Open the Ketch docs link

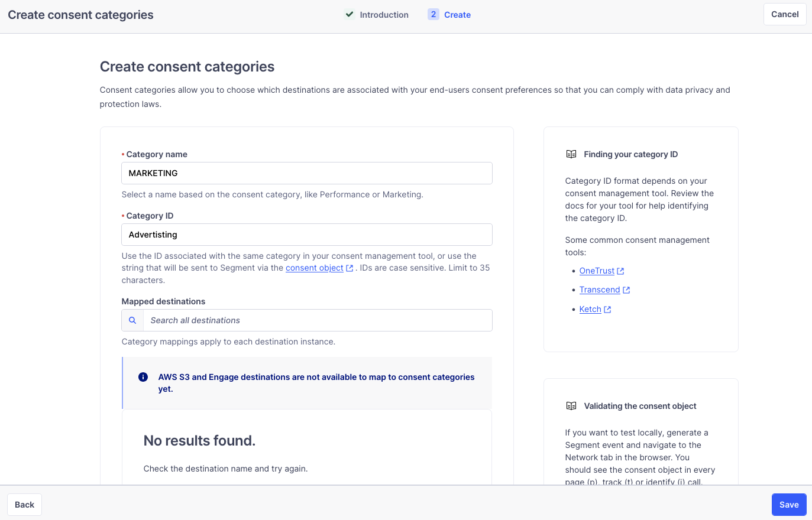[x=590, y=309]
